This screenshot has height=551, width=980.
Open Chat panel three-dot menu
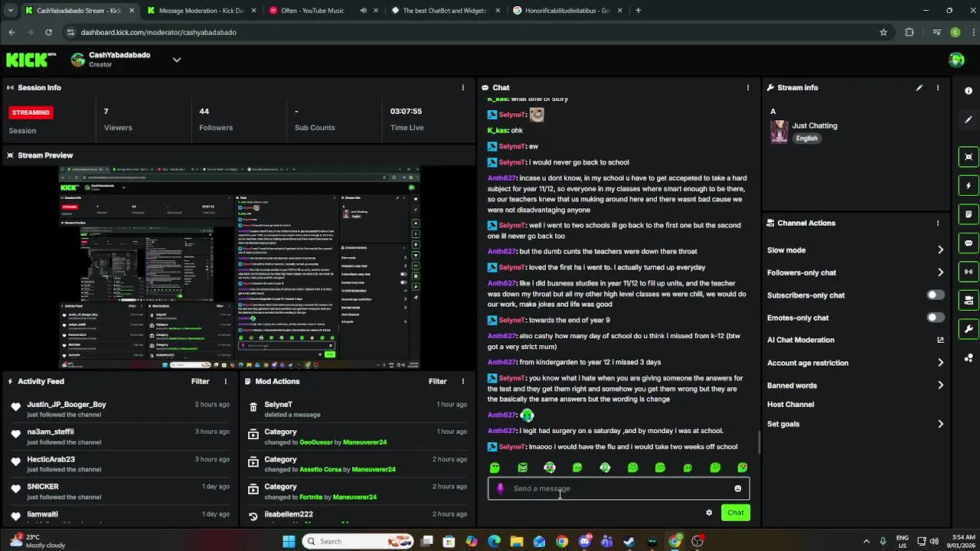point(748,87)
